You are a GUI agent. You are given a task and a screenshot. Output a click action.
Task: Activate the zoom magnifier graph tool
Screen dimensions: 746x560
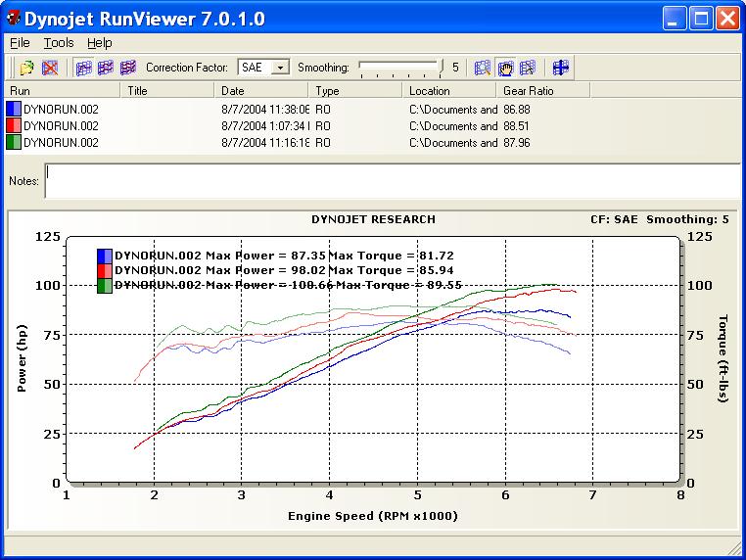483,68
